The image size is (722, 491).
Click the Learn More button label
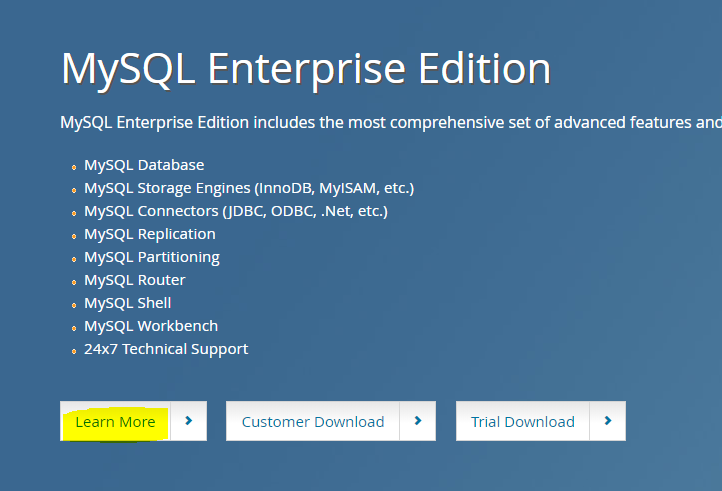(x=115, y=421)
